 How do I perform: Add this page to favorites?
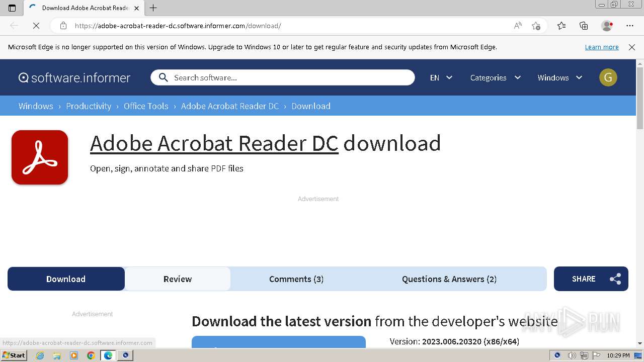click(536, 26)
